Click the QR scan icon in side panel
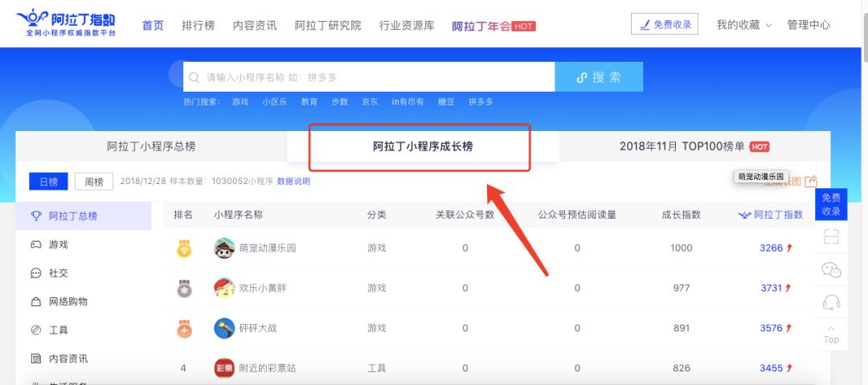The height and width of the screenshot is (385, 868). point(831,237)
